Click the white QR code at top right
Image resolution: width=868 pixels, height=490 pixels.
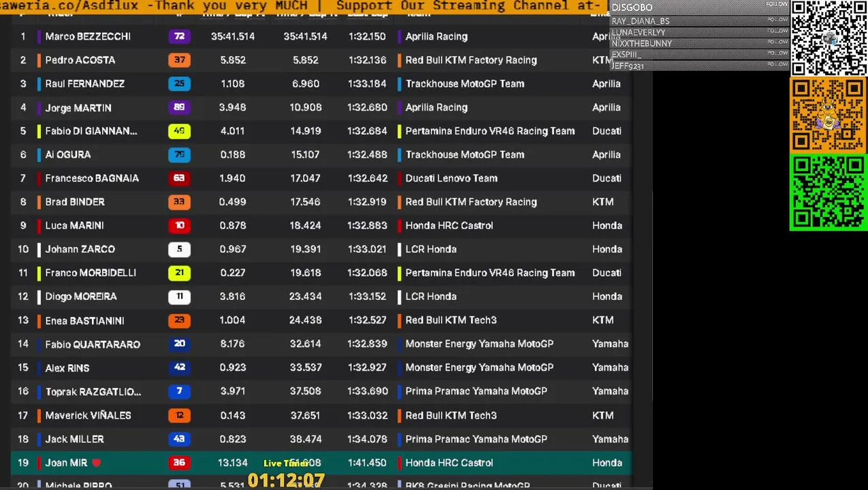click(829, 37)
